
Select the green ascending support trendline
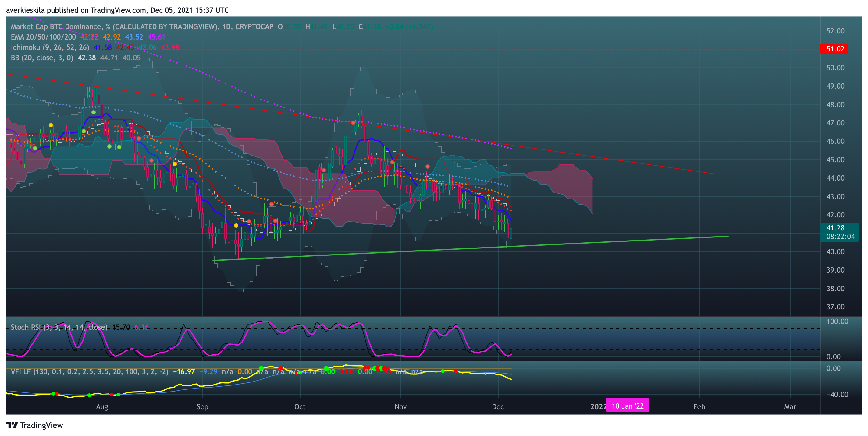tap(470, 248)
